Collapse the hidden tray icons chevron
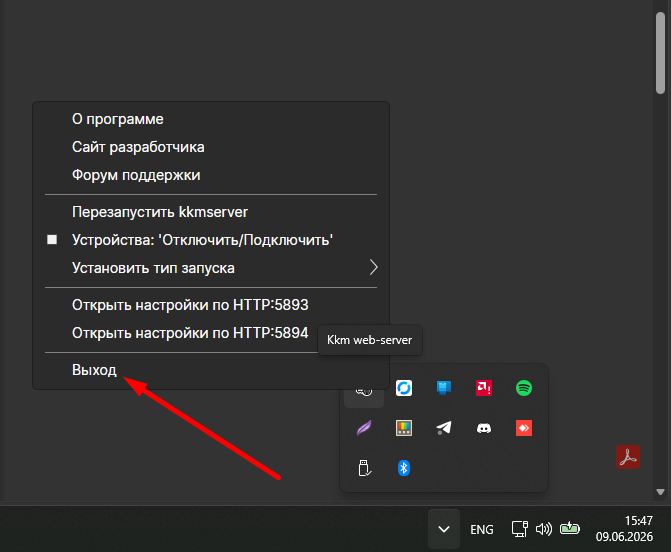The height and width of the screenshot is (552, 671). [x=444, y=529]
